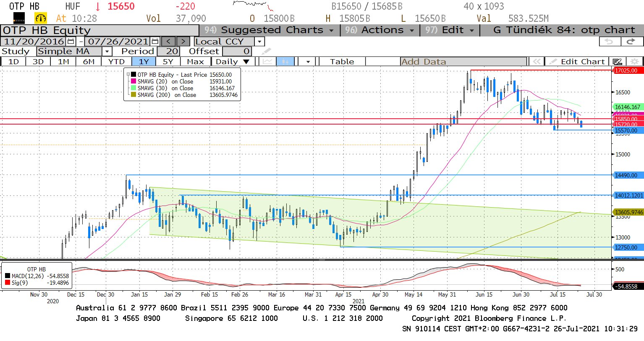
Task: Select the Max time range
Action: coord(195,61)
